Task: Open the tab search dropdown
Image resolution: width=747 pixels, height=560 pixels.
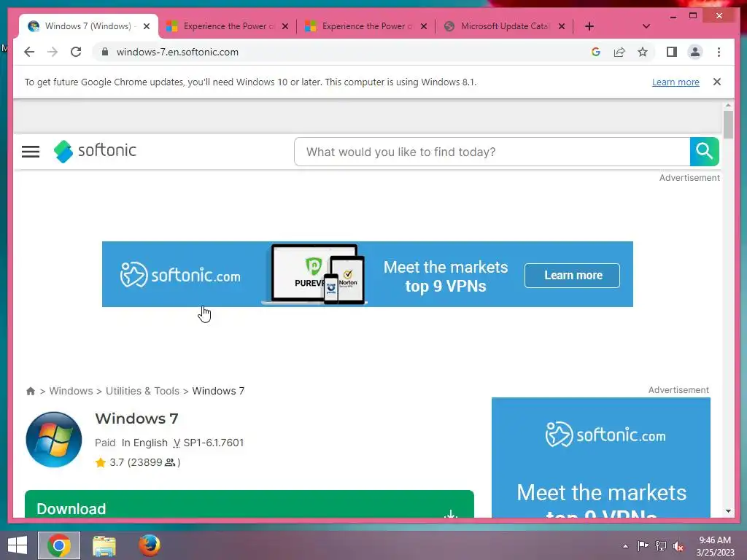Action: pyautogui.click(x=646, y=26)
